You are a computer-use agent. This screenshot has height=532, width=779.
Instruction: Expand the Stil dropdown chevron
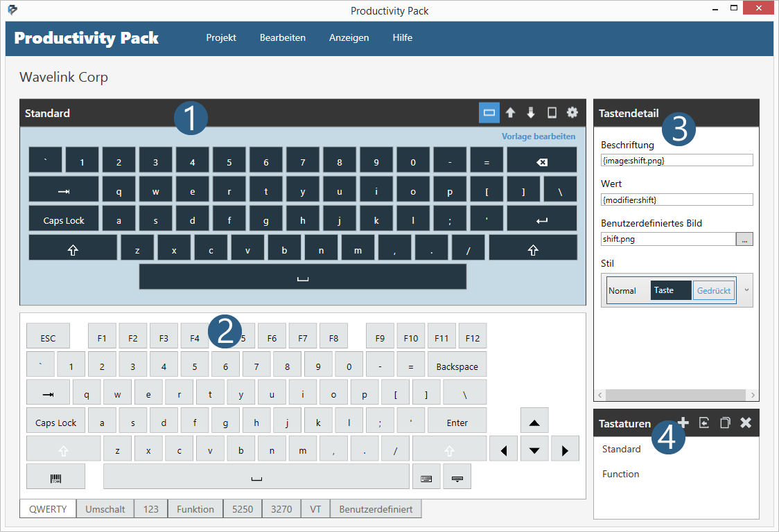(746, 290)
